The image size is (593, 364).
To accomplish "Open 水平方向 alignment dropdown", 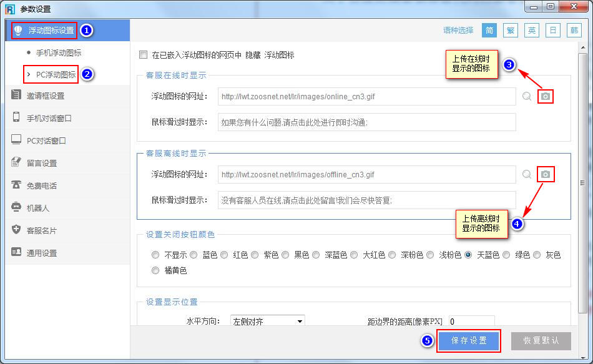I will pyautogui.click(x=267, y=322).
